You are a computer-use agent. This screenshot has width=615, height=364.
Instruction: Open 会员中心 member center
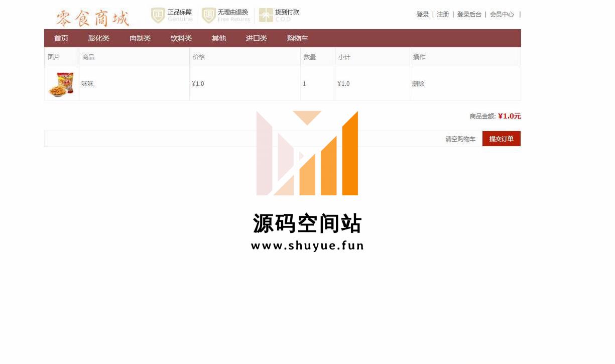(502, 15)
